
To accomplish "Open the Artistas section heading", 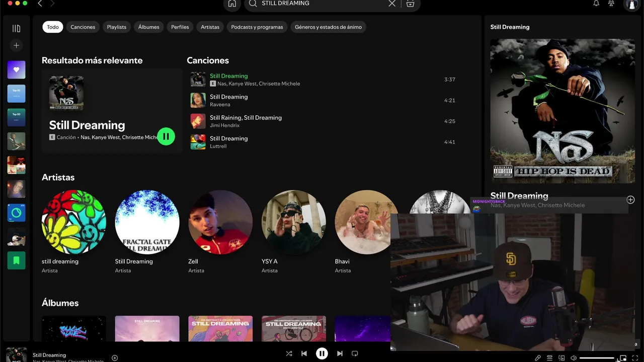I will click(58, 177).
